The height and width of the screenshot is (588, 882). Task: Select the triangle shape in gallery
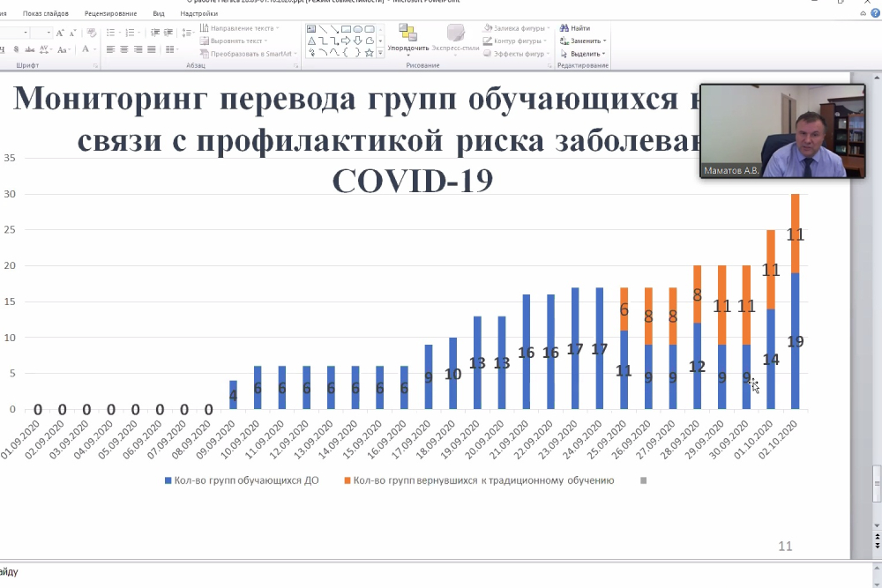pos(311,40)
